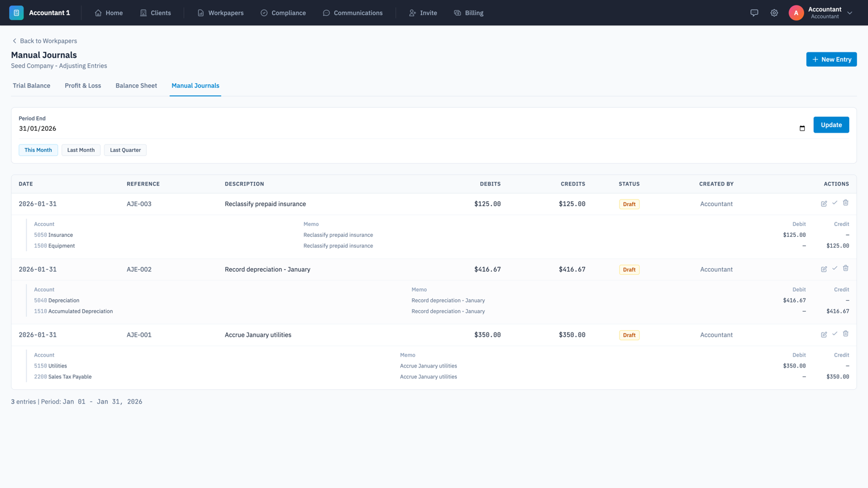Select the Last Month period filter
This screenshot has height=488, width=868.
tap(81, 150)
